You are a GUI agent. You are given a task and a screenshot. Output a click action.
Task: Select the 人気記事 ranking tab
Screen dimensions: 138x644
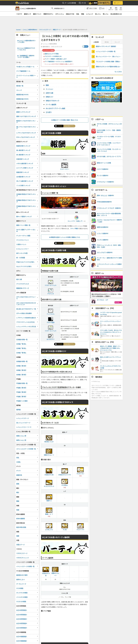[x=96, y=42]
